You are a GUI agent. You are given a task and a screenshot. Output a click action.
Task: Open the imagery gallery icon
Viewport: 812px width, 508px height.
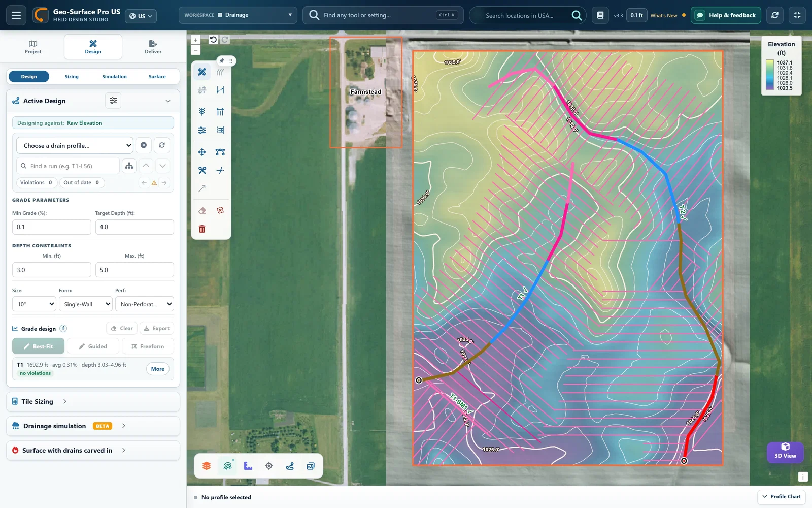[311, 466]
